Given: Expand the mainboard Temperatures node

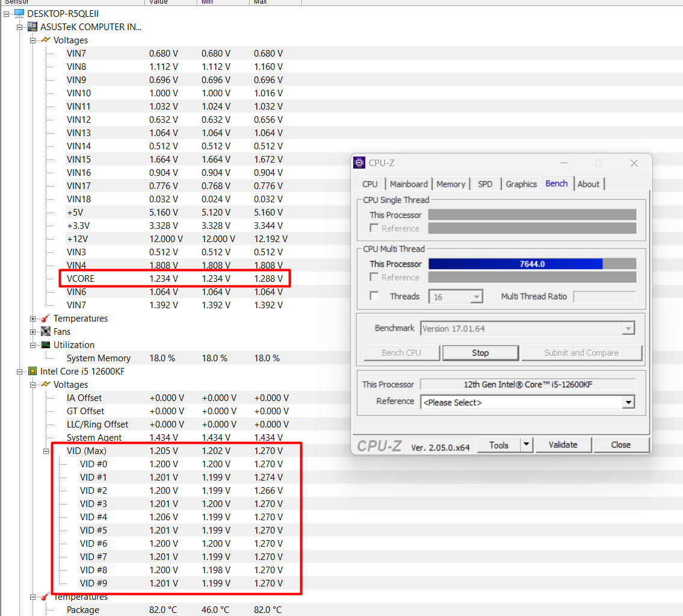Looking at the screenshot, I should (x=32, y=319).
